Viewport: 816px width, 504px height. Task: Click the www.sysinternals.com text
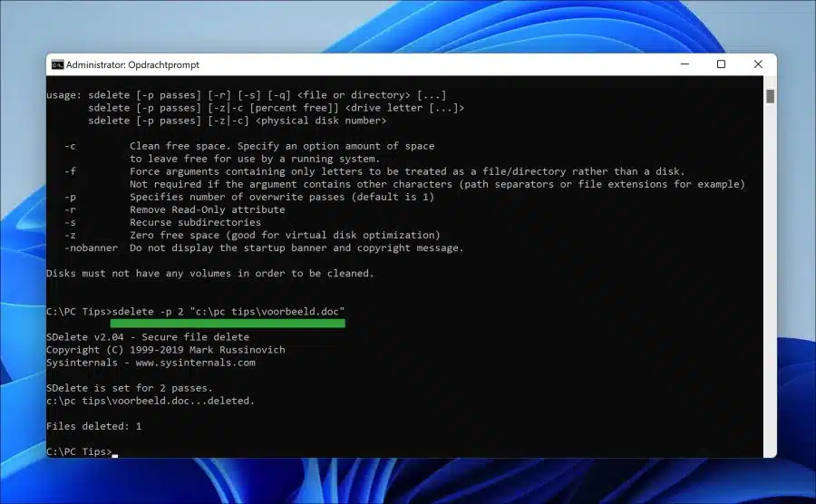[x=195, y=363]
